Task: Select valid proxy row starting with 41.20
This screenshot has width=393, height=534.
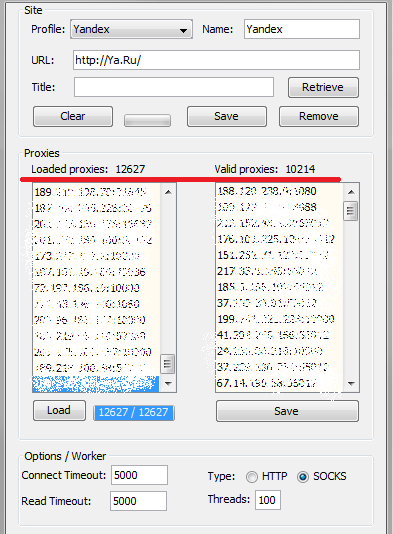Action: pyautogui.click(x=279, y=335)
